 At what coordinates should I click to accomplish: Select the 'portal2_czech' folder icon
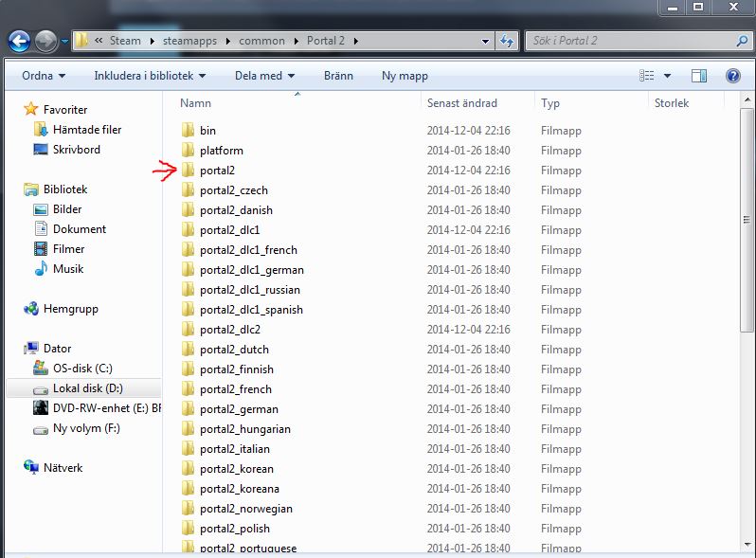click(x=188, y=190)
